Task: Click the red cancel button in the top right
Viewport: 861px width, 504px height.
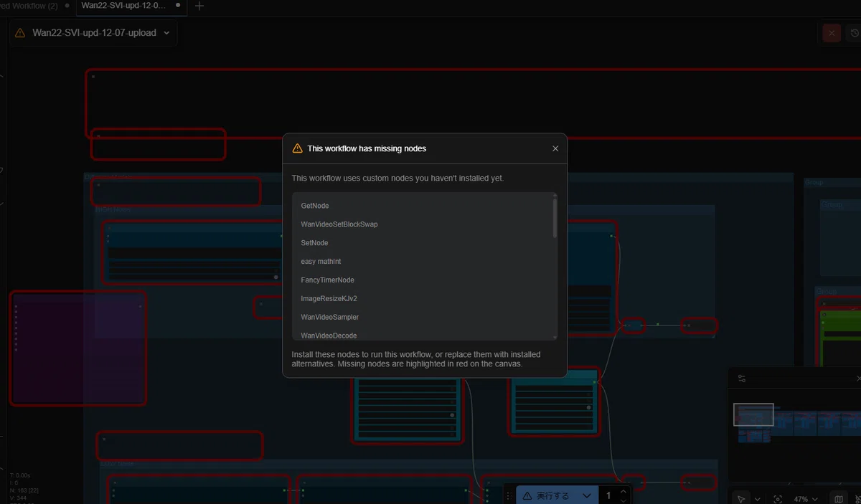Action: point(832,33)
